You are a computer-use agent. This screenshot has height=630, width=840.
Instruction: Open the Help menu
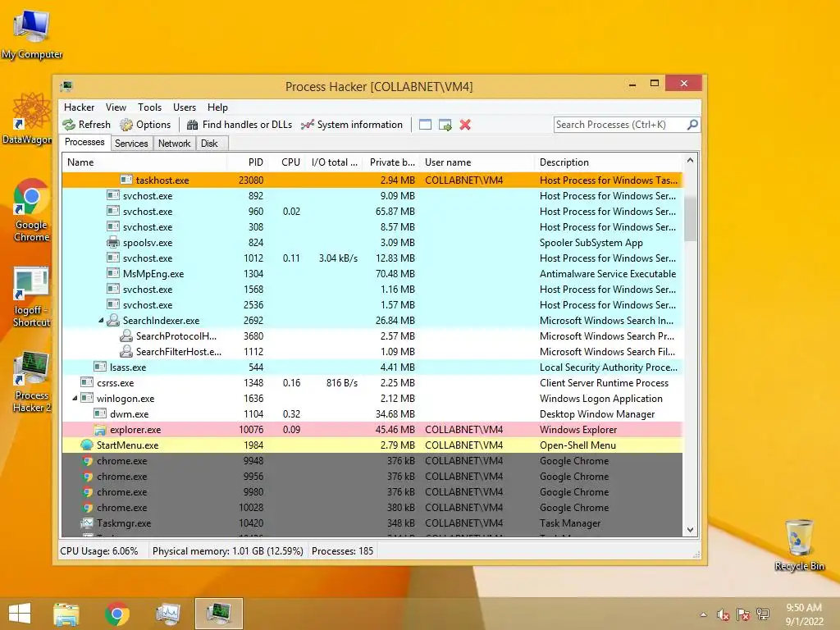(217, 107)
